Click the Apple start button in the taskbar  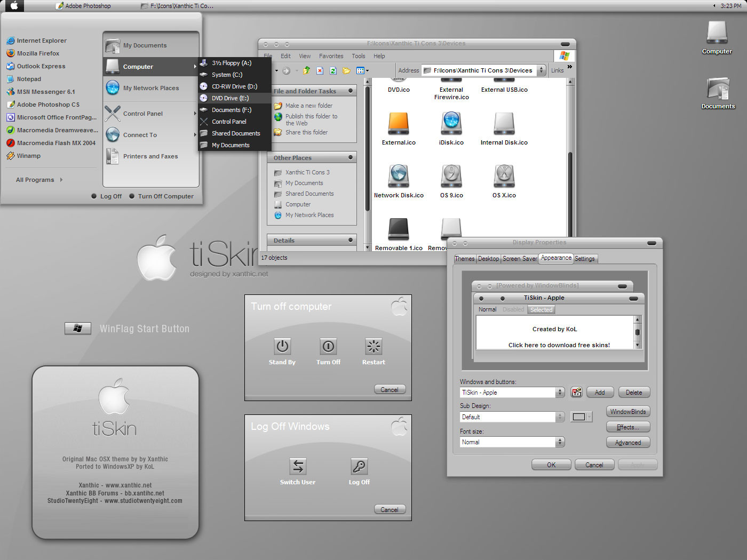14,6
